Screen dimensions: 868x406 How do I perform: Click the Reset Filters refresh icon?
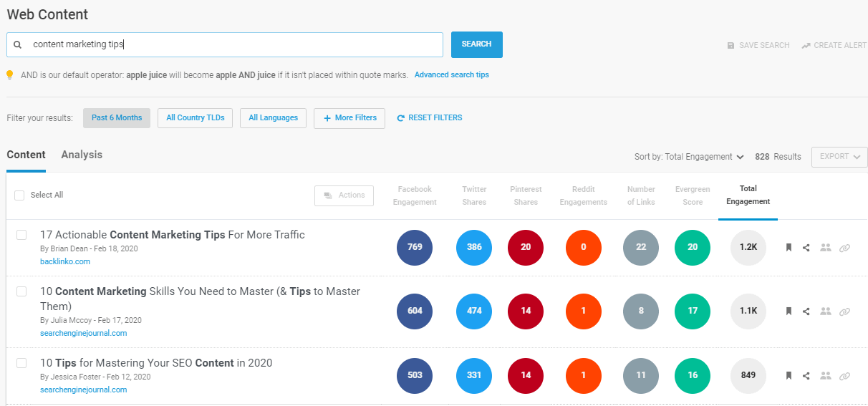pyautogui.click(x=401, y=118)
